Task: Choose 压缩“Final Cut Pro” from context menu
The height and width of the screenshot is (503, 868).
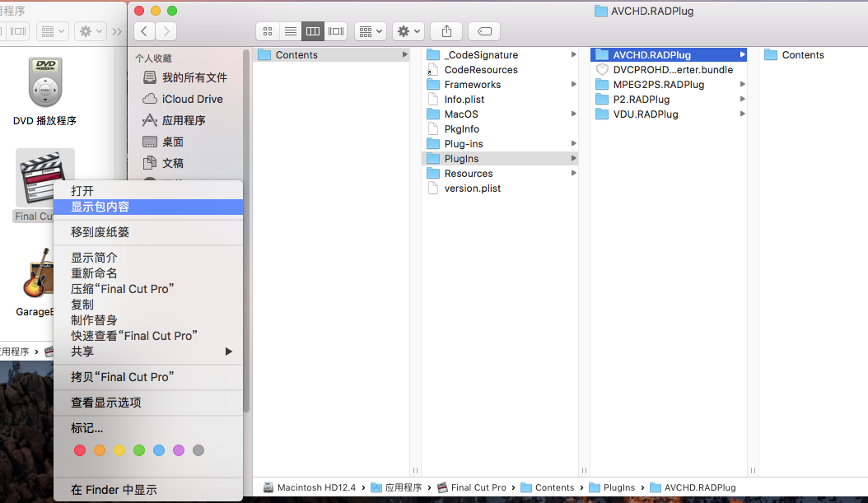Action: [x=148, y=289]
